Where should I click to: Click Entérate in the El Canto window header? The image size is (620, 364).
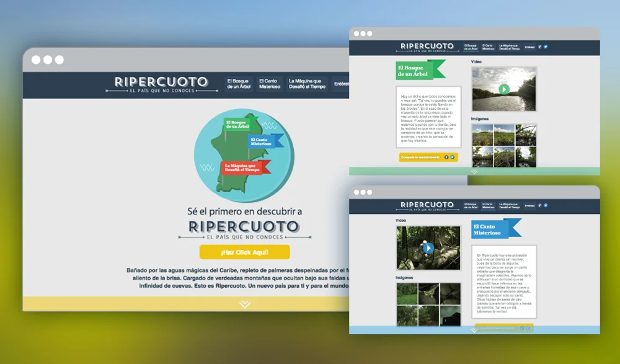click(x=529, y=206)
